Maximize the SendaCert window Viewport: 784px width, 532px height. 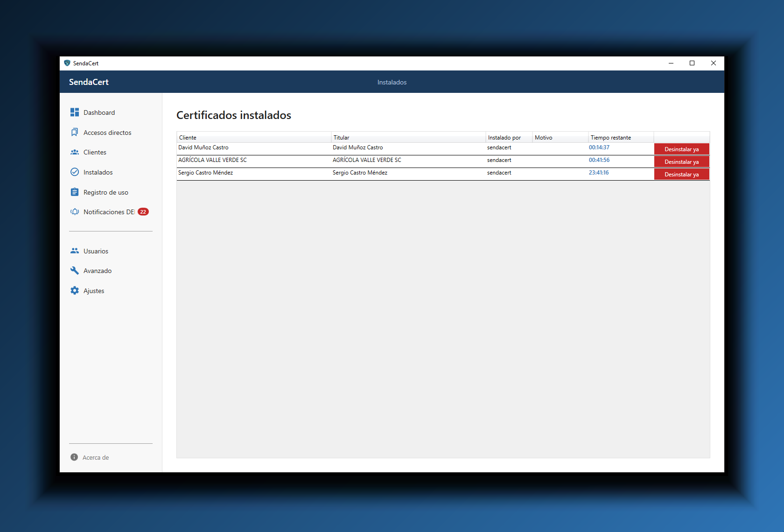[692, 63]
